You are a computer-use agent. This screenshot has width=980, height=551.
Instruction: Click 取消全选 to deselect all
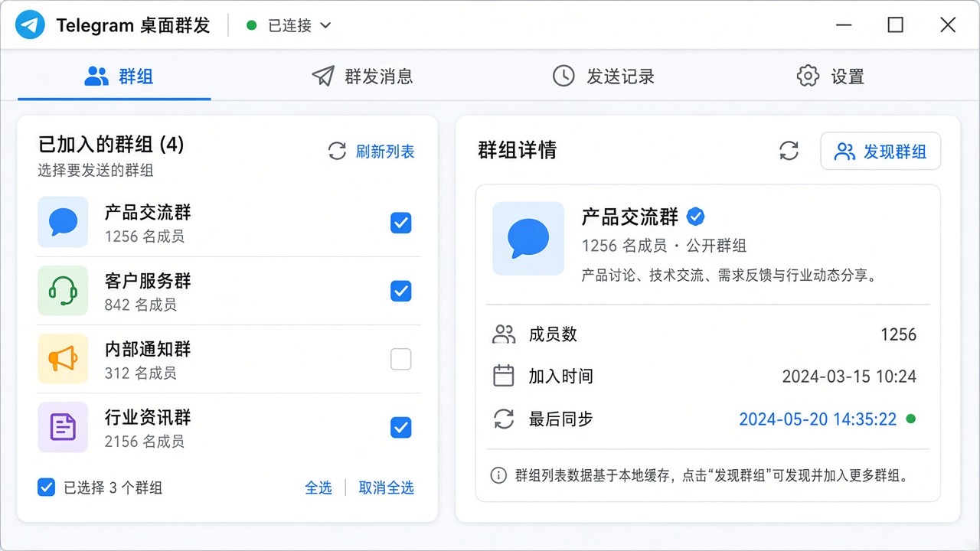[387, 487]
